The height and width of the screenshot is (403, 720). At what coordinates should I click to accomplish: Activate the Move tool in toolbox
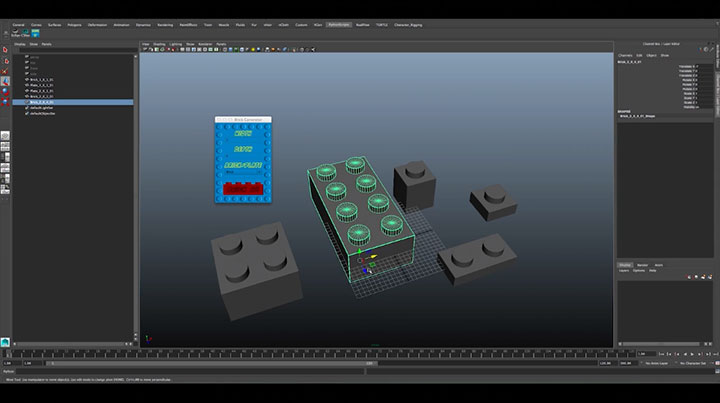click(5, 81)
